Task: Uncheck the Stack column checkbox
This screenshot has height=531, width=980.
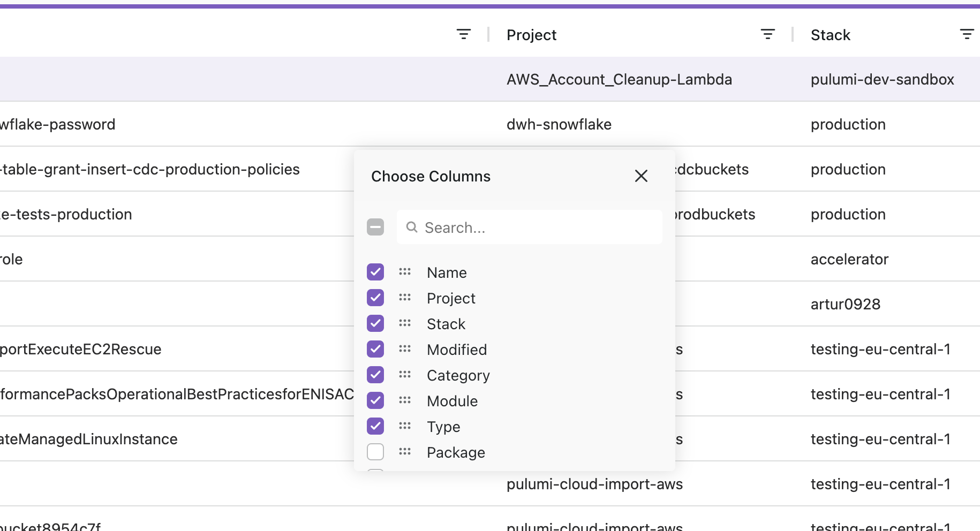Action: [375, 323]
